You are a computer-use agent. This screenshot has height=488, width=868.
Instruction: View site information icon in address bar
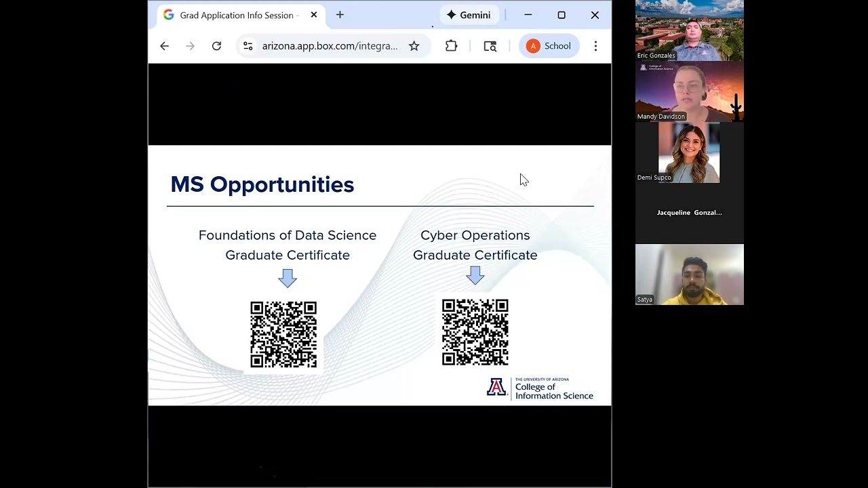[x=248, y=46]
